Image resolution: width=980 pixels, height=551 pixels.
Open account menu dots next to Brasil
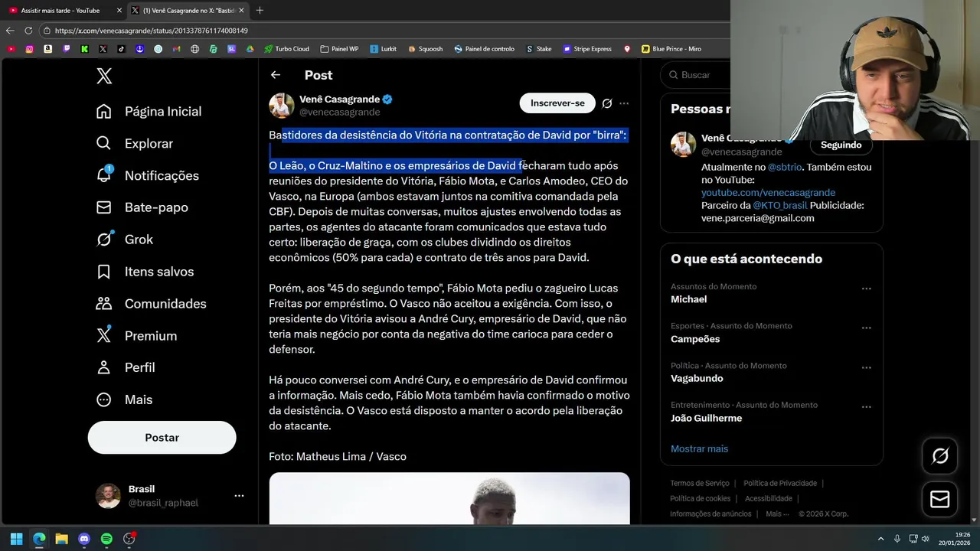click(x=239, y=496)
